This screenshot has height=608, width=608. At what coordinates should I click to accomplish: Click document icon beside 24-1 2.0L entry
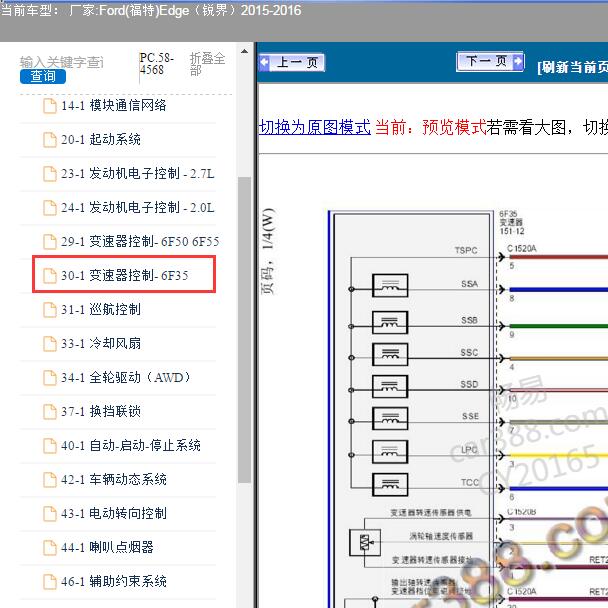pos(50,208)
